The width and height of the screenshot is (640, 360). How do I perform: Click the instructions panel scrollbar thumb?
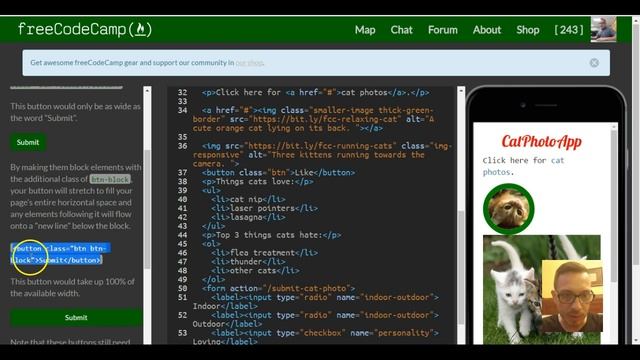click(x=147, y=208)
